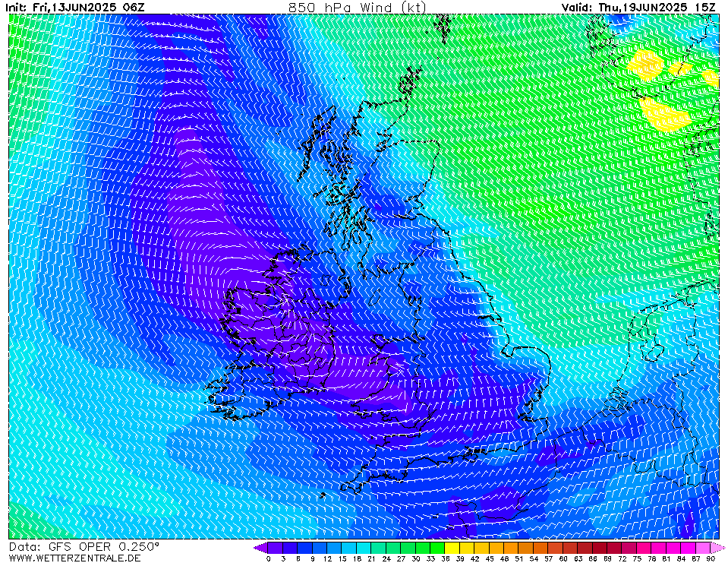Click the teal-green 21–24 kt legend swatch

tap(379, 547)
